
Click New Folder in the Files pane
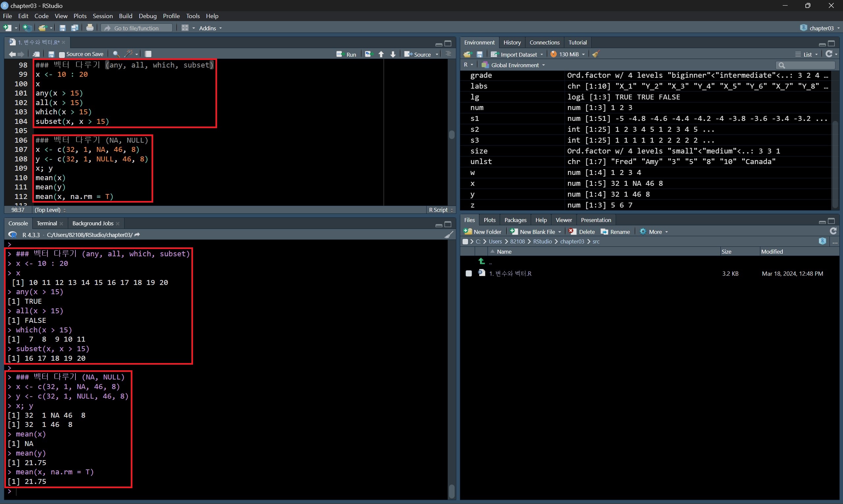tap(483, 232)
